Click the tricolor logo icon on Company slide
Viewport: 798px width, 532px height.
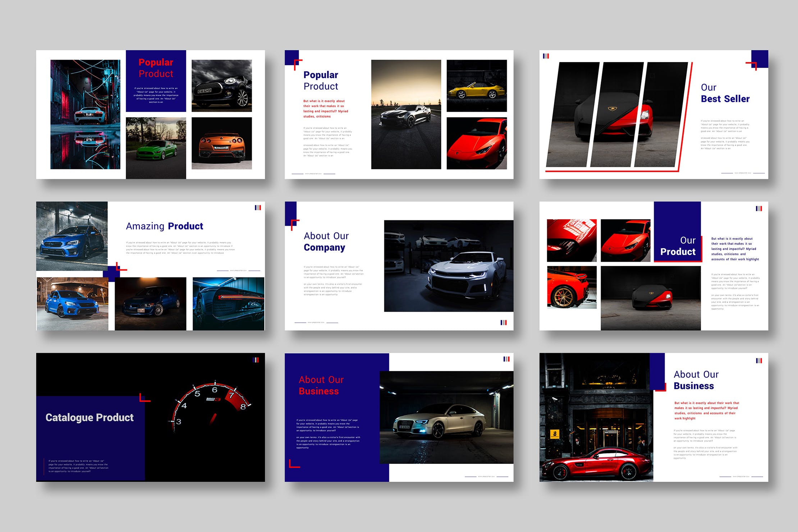pyautogui.click(x=503, y=322)
